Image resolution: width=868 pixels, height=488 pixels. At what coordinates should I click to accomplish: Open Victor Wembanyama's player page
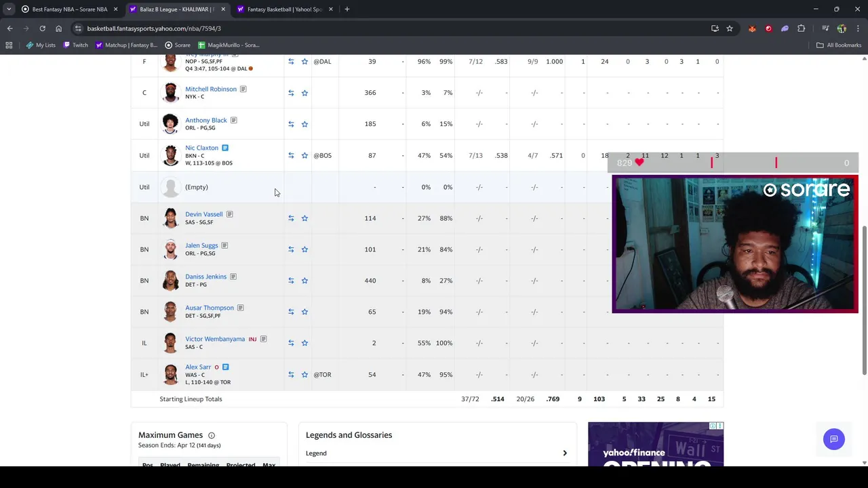pyautogui.click(x=215, y=339)
